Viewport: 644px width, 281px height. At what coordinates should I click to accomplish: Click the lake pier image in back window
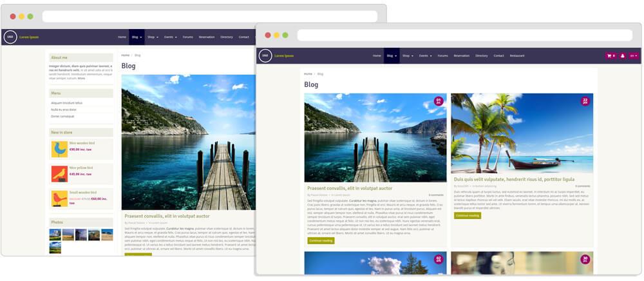(189, 142)
